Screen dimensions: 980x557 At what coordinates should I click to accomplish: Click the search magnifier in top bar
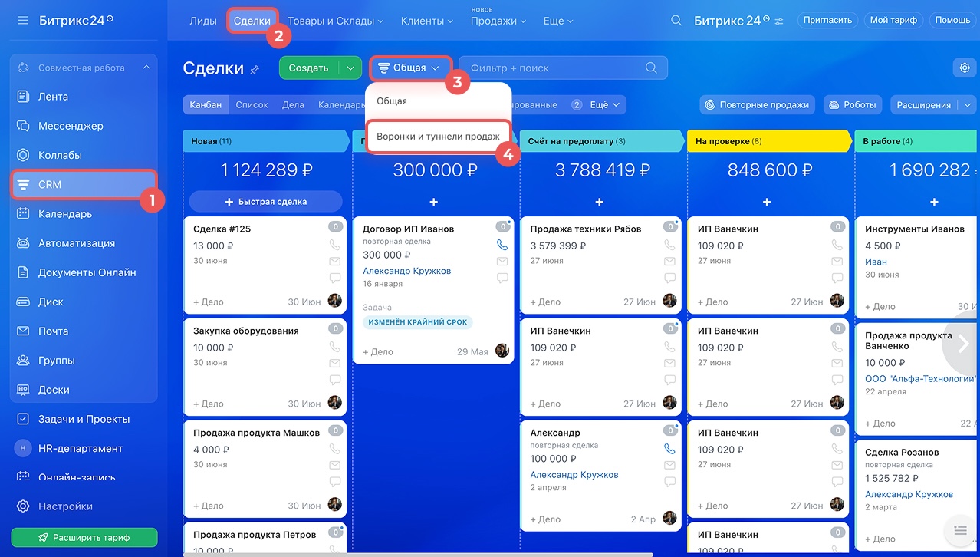pyautogui.click(x=676, y=21)
